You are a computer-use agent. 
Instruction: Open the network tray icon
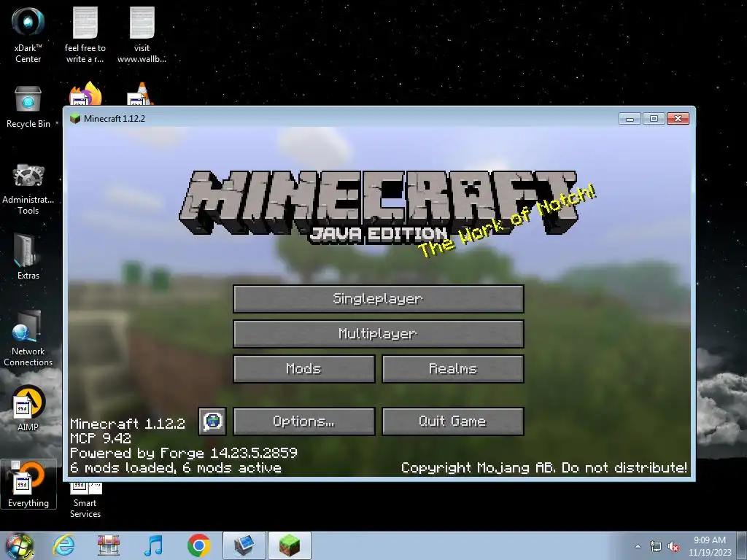coord(656,547)
